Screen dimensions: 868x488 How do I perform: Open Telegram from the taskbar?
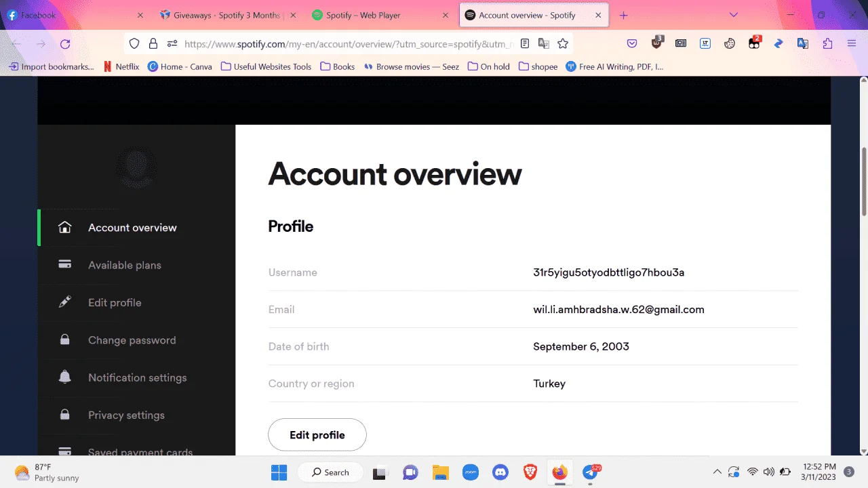(591, 472)
